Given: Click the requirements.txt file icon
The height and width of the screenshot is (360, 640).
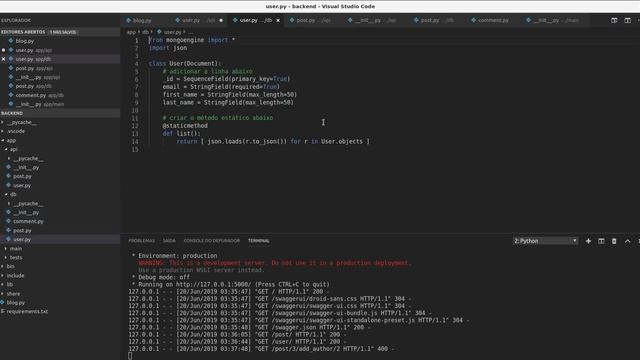Looking at the screenshot, I should click(2, 311).
